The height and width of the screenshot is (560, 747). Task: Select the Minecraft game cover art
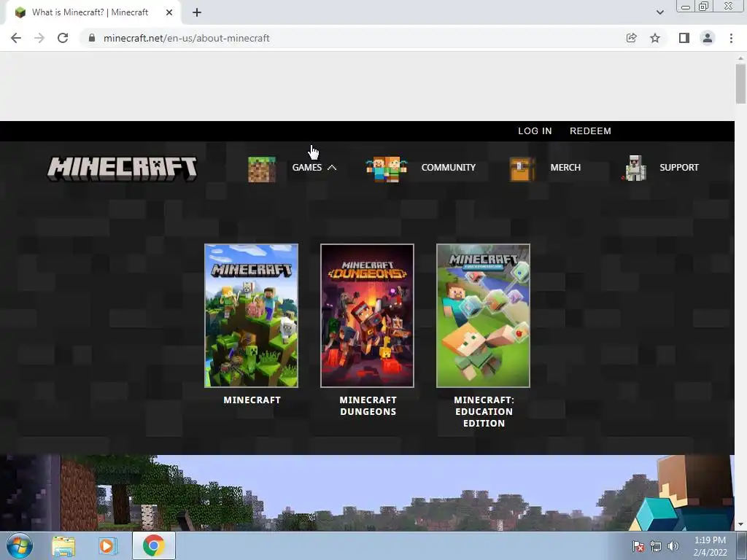pyautogui.click(x=252, y=316)
